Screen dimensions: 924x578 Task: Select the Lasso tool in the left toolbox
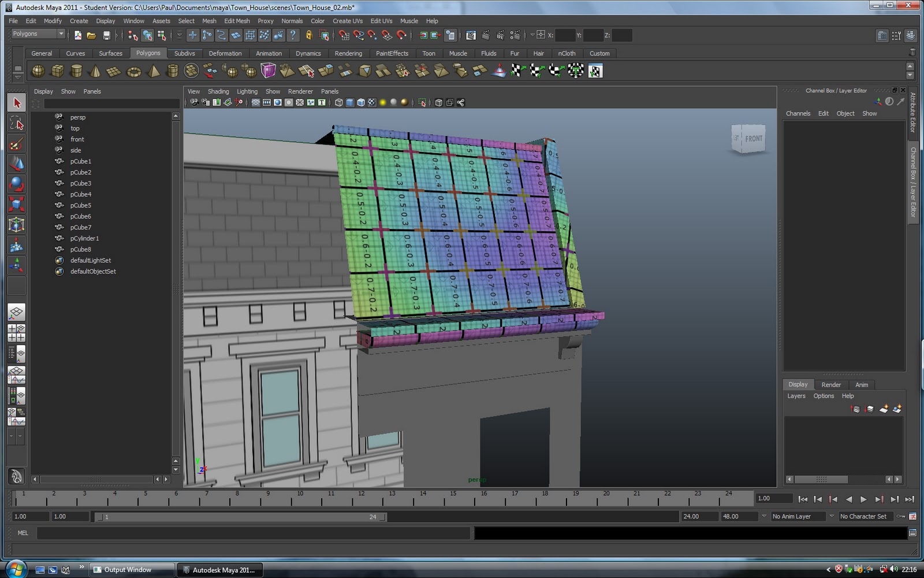click(16, 123)
